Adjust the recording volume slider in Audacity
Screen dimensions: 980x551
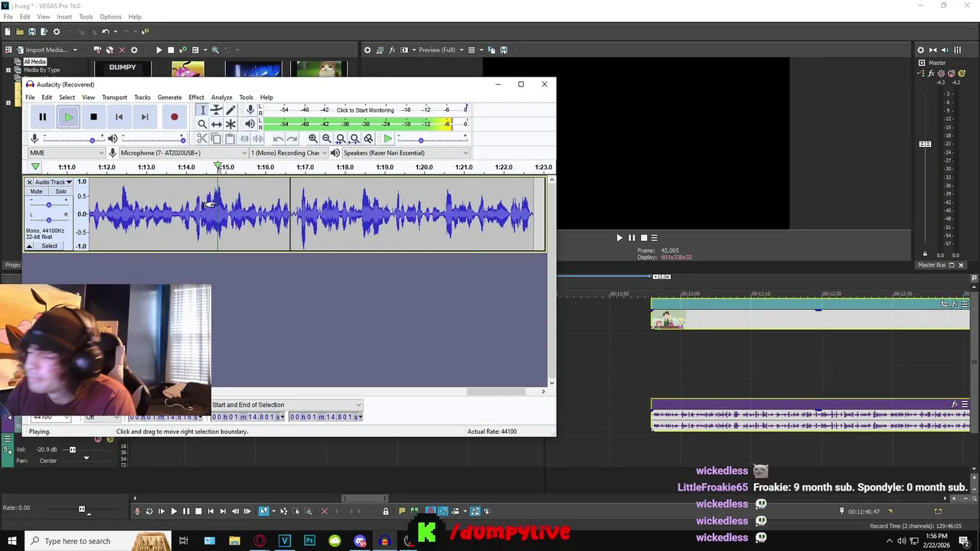click(x=73, y=139)
